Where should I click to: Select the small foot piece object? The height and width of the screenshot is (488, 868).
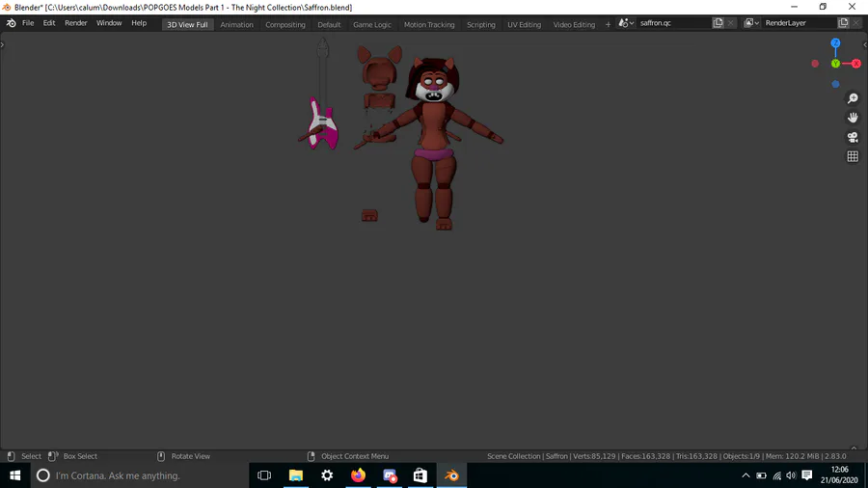369,215
